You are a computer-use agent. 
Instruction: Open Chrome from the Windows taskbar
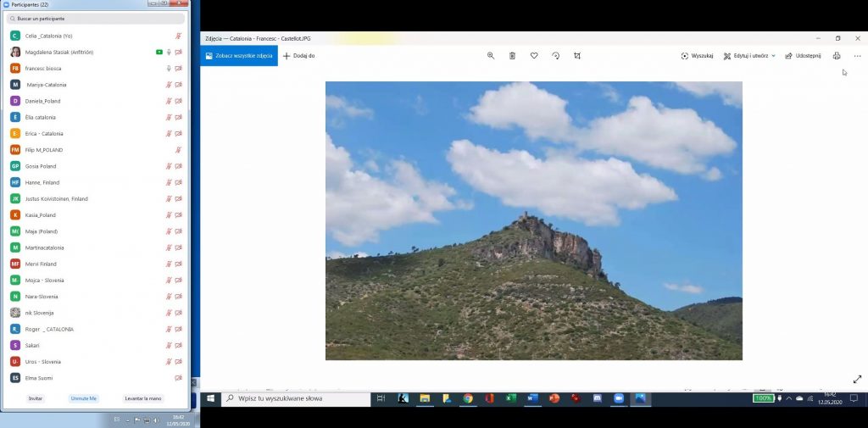click(468, 398)
